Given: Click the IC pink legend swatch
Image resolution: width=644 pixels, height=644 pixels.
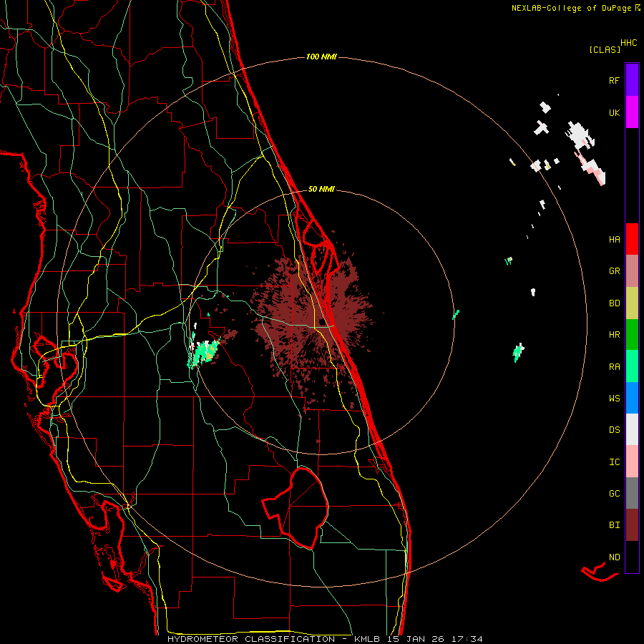Looking at the screenshot, I should (632, 462).
